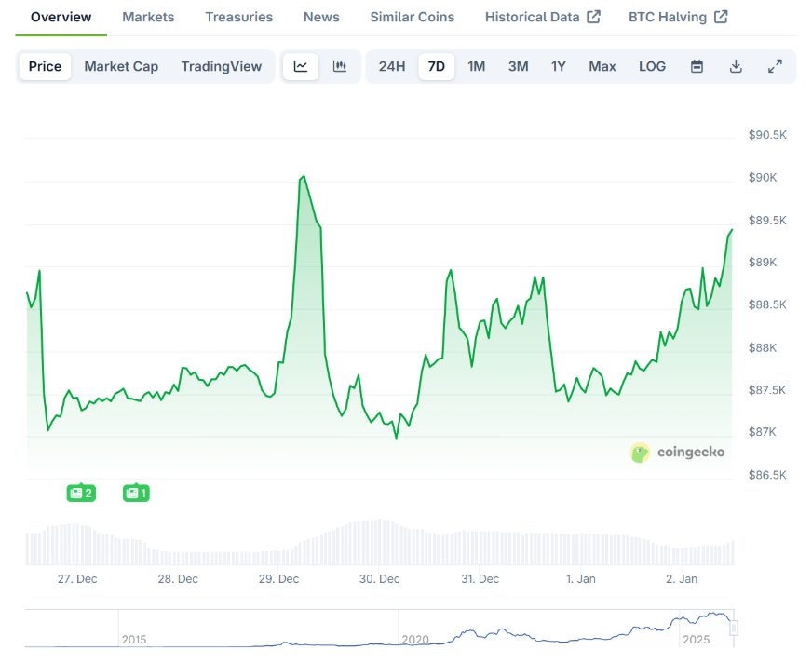The width and height of the screenshot is (812, 663).
Task: Expand chart to fullscreen
Action: click(775, 66)
